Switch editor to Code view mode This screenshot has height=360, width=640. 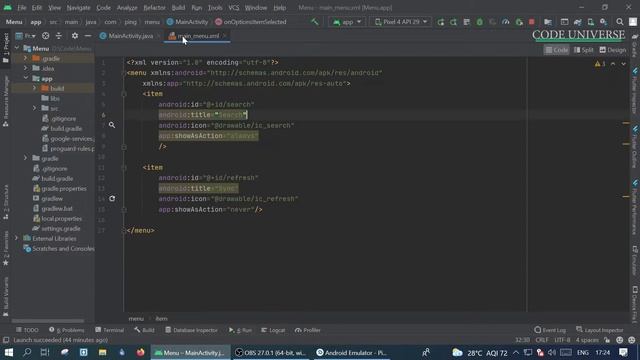tap(557, 50)
